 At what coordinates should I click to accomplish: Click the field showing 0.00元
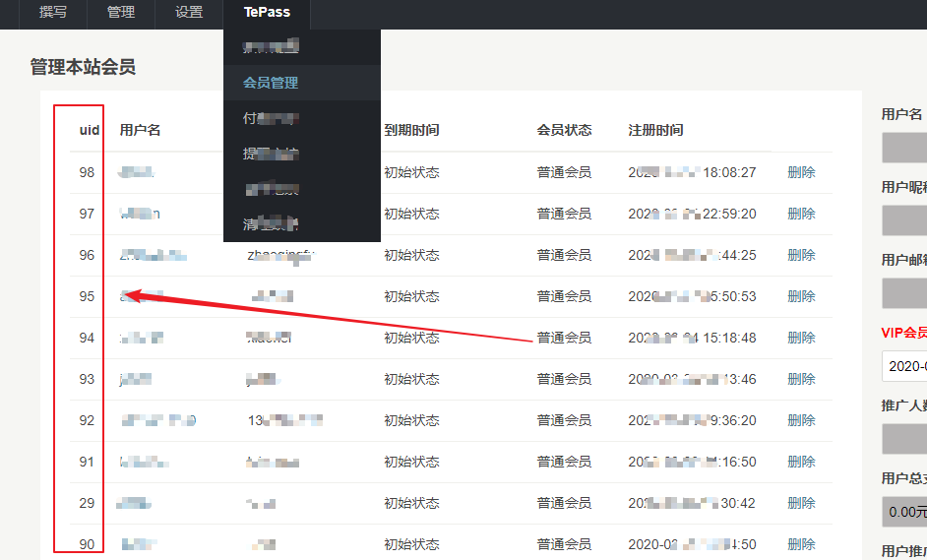click(x=904, y=512)
